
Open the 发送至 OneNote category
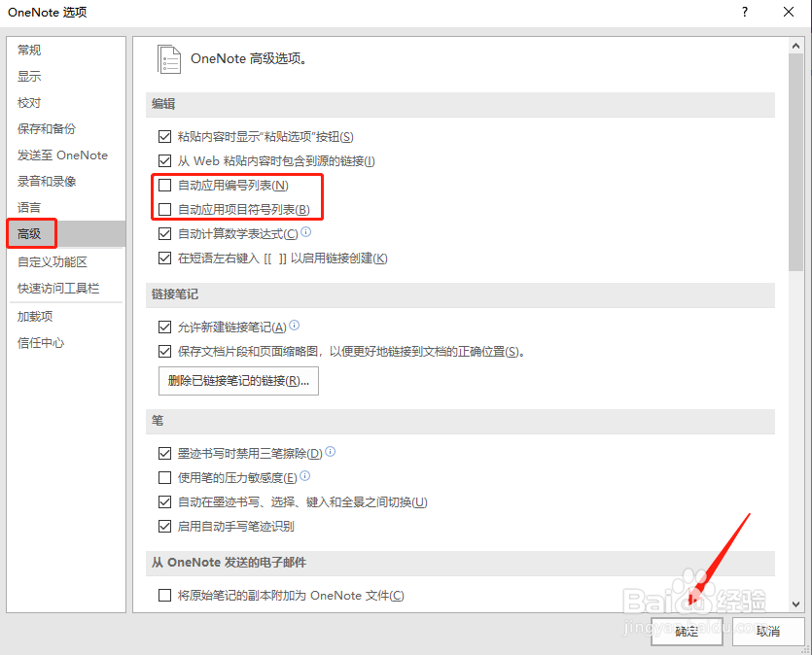tap(66, 155)
